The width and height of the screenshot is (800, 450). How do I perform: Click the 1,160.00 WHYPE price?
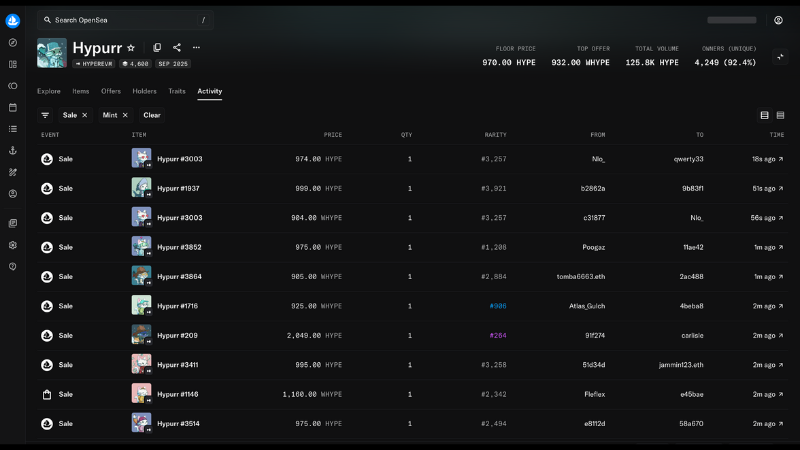click(x=312, y=394)
